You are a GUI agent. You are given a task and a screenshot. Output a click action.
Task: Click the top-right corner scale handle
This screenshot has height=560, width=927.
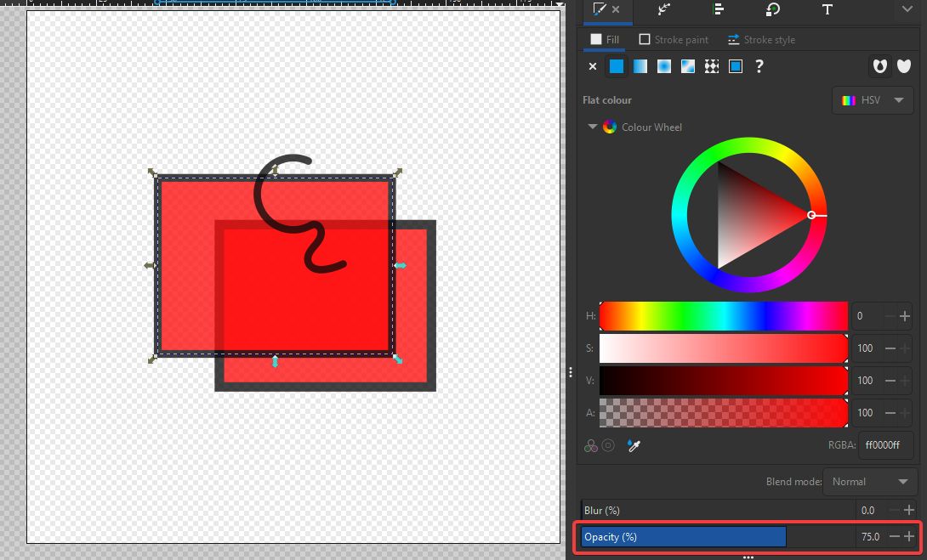(x=397, y=173)
